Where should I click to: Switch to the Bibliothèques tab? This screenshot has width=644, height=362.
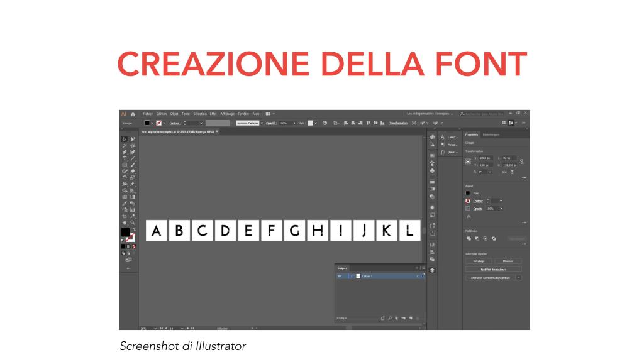tap(490, 134)
